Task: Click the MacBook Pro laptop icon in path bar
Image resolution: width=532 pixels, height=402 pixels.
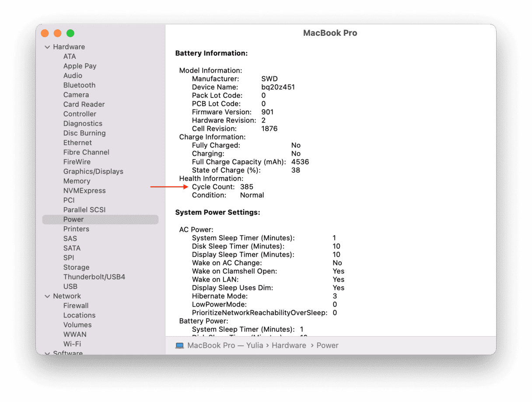Action: coord(179,346)
